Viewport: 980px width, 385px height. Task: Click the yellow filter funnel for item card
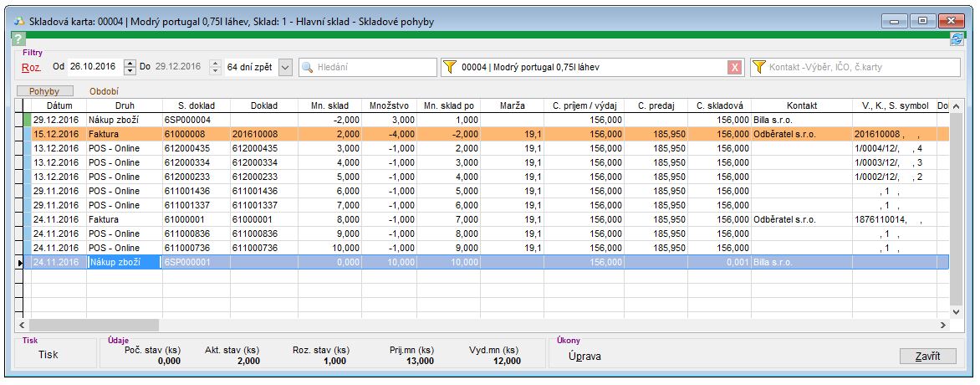pos(451,67)
